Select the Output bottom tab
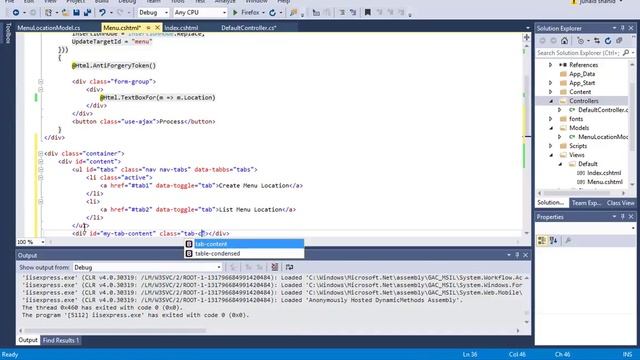640x360 pixels. click(x=28, y=340)
